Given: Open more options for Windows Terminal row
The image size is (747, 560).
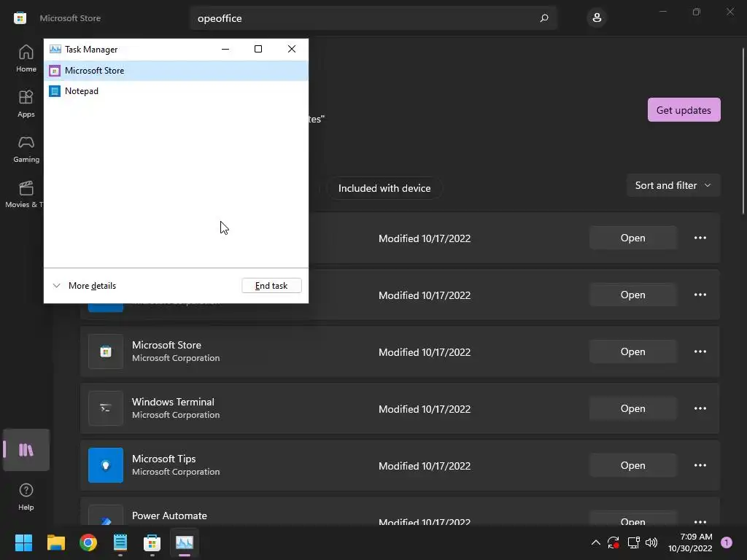Looking at the screenshot, I should coord(700,408).
